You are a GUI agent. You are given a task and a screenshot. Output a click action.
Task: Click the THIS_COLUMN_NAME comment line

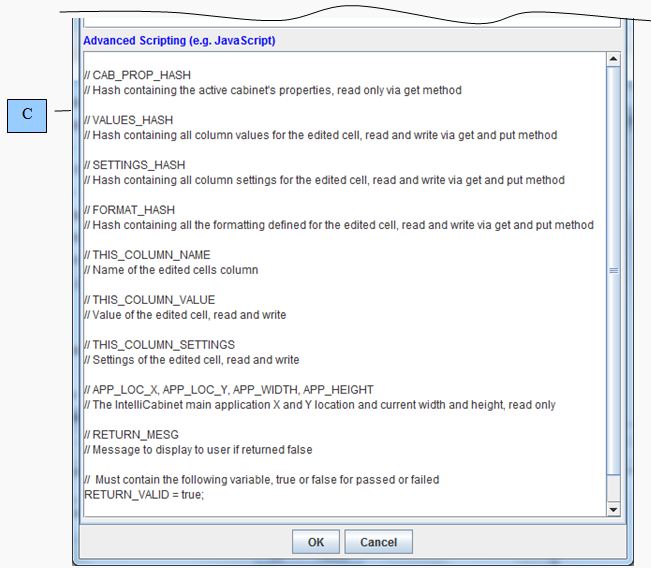148,255
